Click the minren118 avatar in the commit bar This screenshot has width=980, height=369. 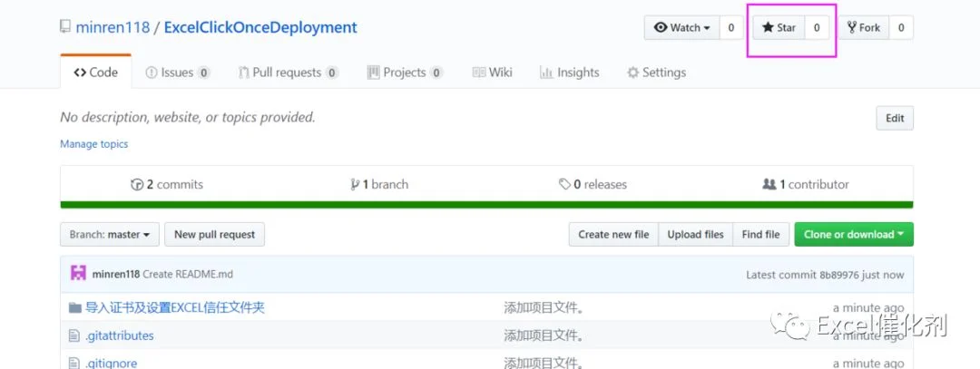click(78, 274)
